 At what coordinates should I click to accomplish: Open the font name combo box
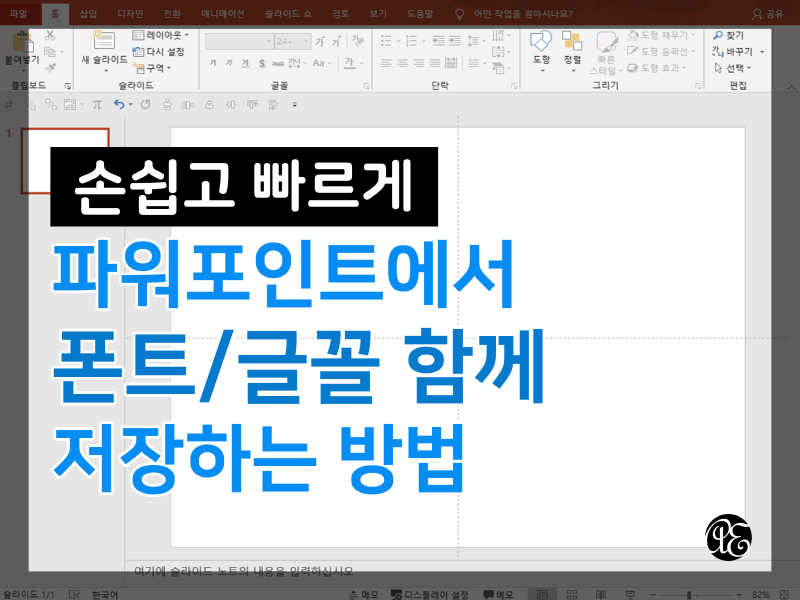239,41
